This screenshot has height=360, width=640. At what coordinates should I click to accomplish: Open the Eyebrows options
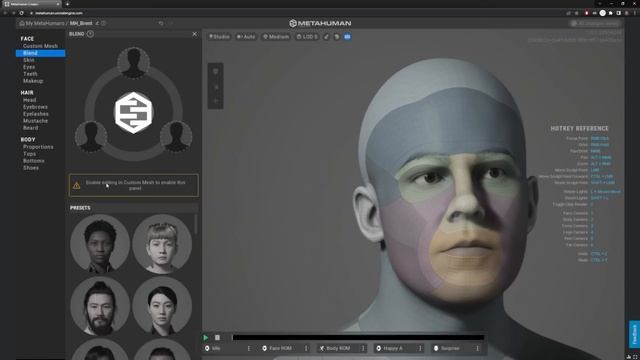(x=35, y=107)
